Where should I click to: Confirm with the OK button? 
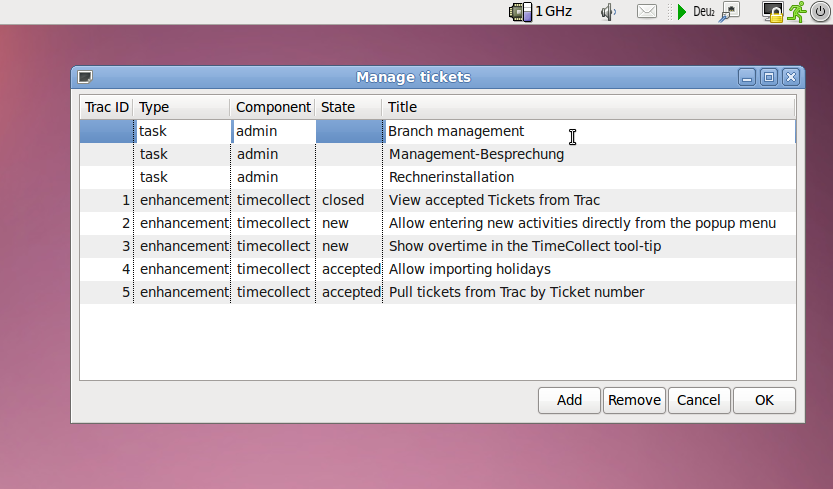click(x=764, y=400)
